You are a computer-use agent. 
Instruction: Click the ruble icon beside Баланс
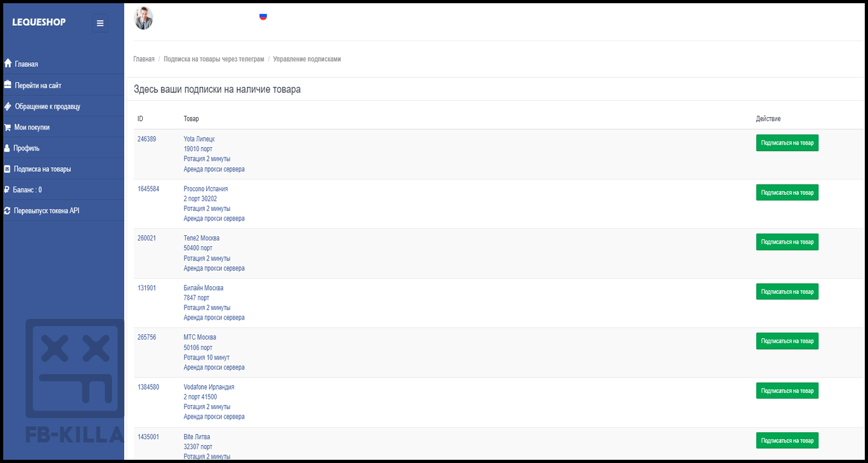click(x=6, y=190)
